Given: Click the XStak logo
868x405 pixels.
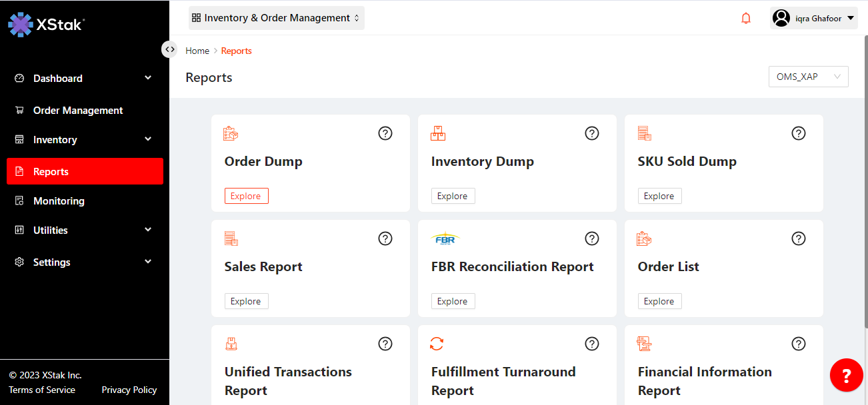Looking at the screenshot, I should (x=45, y=25).
